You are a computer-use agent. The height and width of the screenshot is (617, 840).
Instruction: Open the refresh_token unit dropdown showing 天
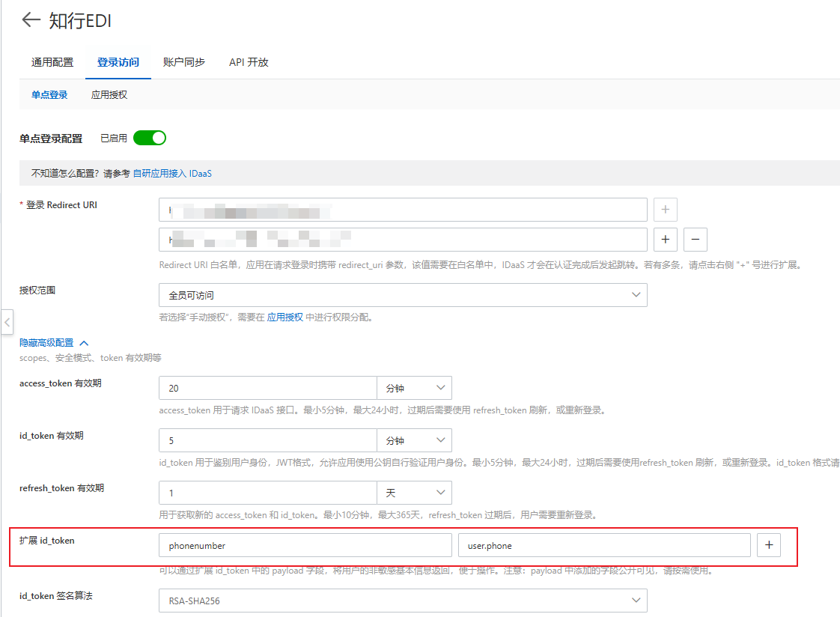click(x=415, y=492)
